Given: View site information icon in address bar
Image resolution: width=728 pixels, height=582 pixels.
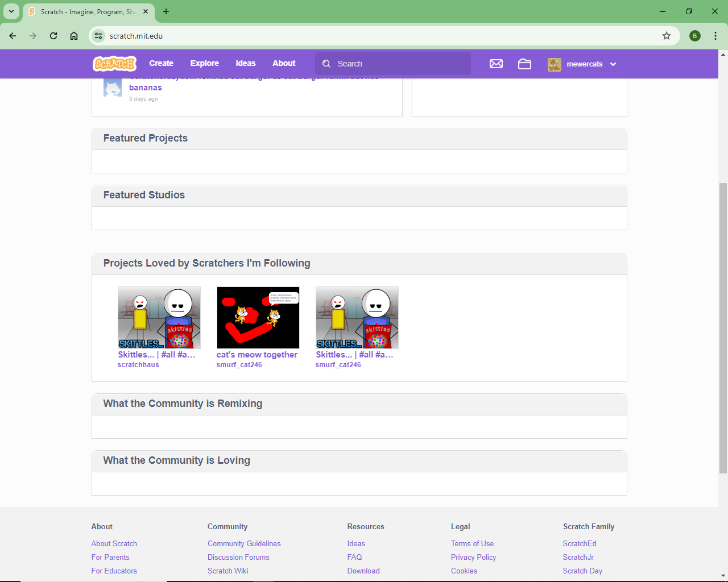Looking at the screenshot, I should coord(99,36).
